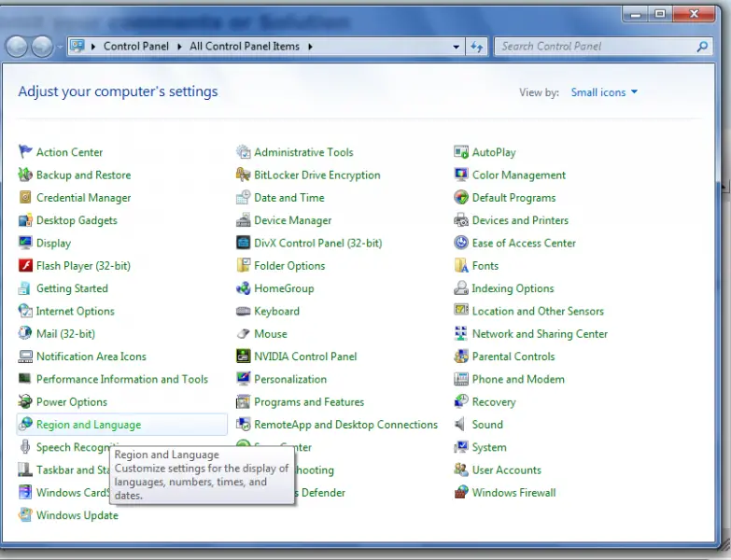Open the Region and Language link
This screenshot has height=560, width=731.
89,425
